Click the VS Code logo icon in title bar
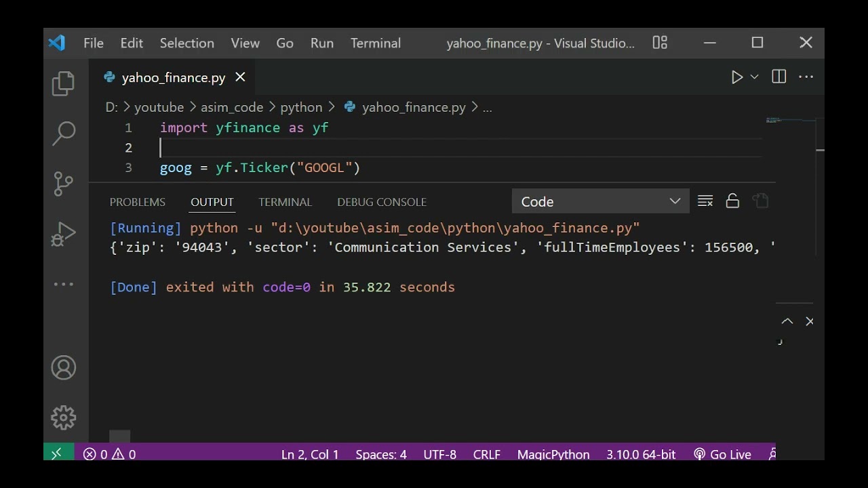The height and width of the screenshot is (488, 868). point(57,43)
